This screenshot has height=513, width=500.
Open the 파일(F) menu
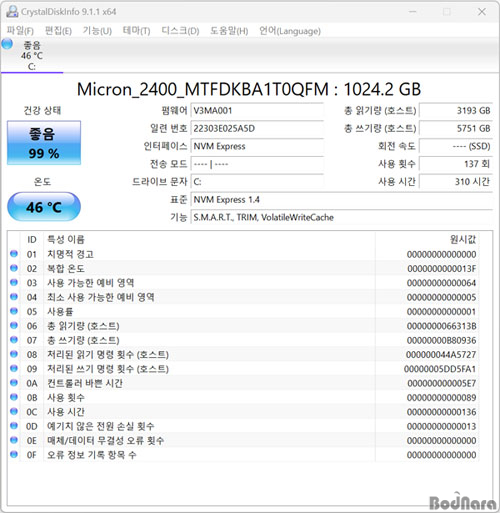(20, 31)
